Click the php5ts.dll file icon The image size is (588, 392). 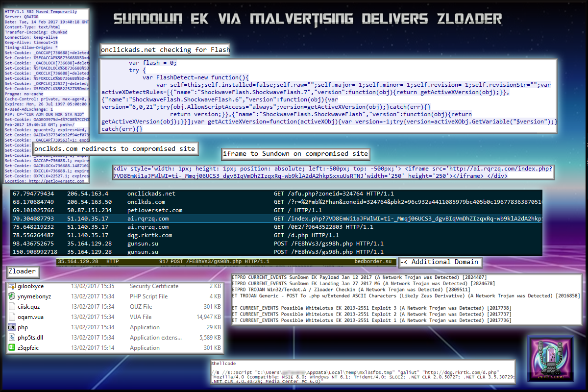click(12, 338)
